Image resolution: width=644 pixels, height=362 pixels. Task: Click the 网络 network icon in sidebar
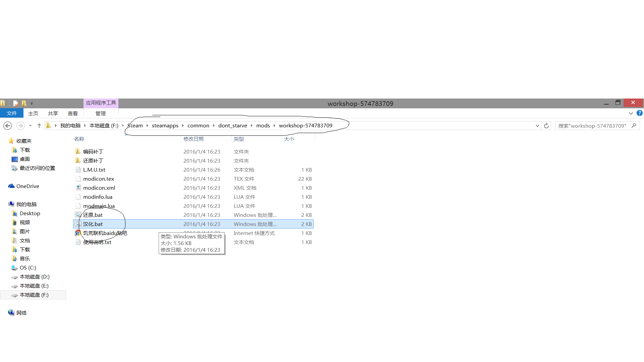[11, 313]
